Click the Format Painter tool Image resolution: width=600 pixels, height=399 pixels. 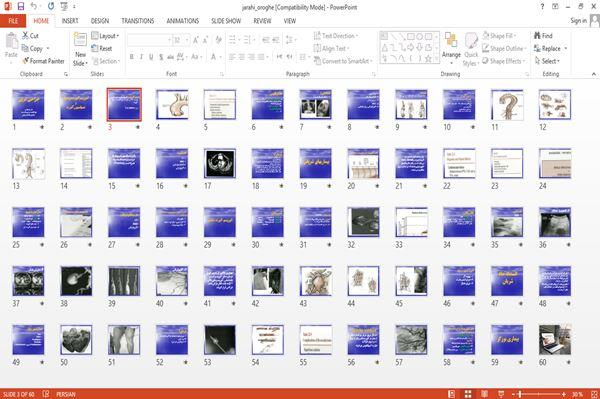coord(43,61)
